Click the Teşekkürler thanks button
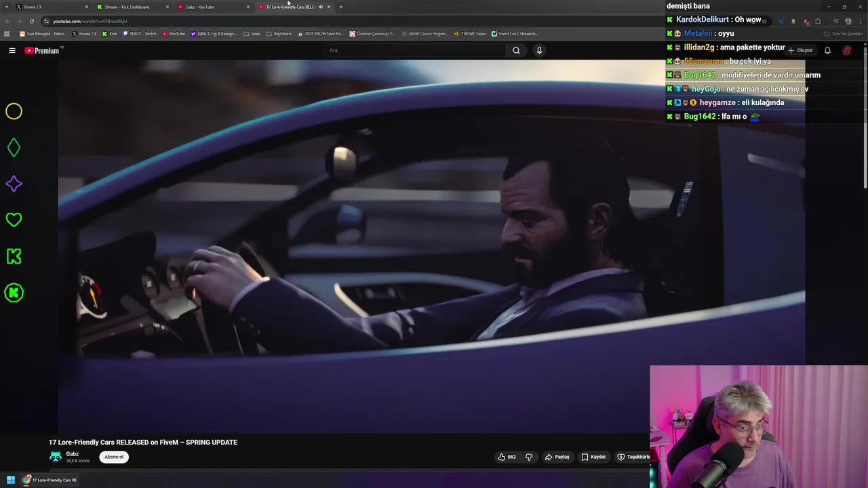The image size is (868, 488). [x=633, y=457]
